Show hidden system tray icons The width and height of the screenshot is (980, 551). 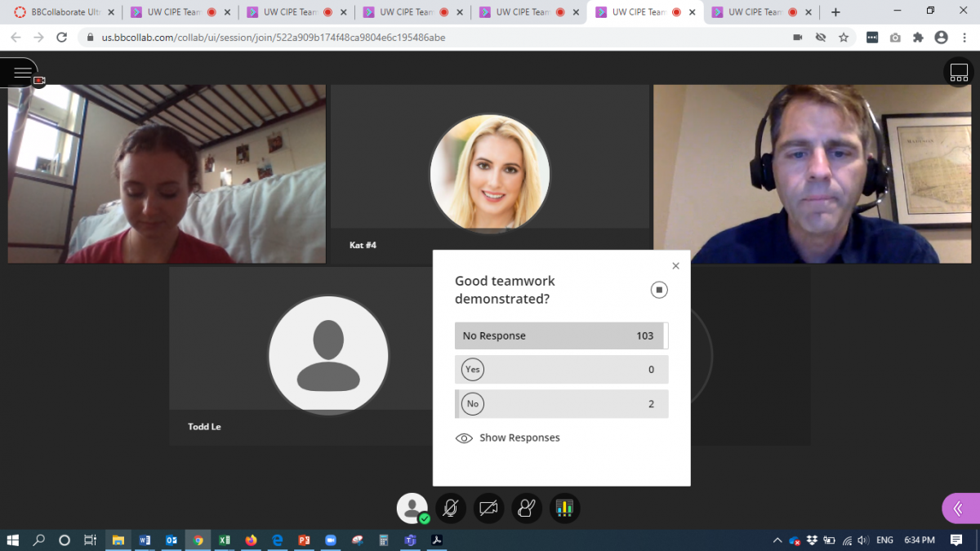[777, 540]
